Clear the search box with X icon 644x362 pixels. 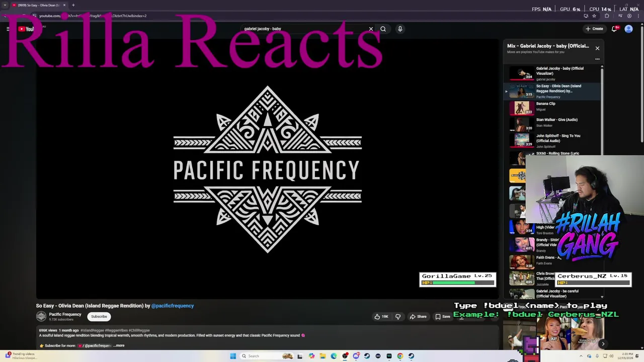point(371,29)
